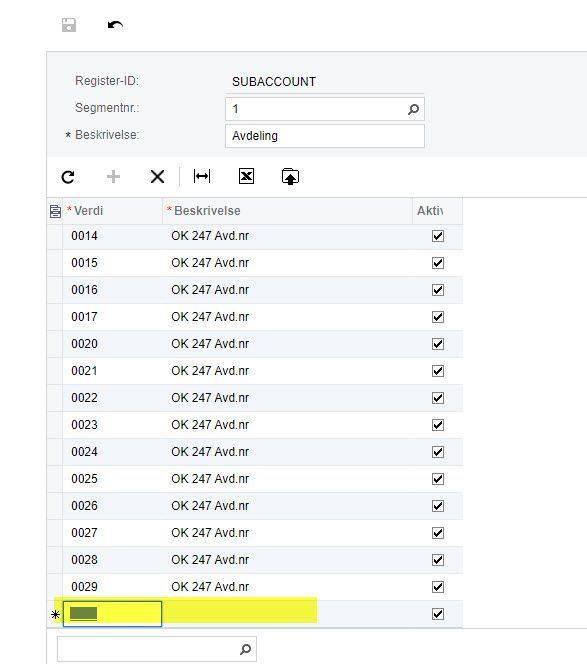Uncheck the Aktiv box for 0014
Image resolution: width=587 pixels, height=664 pixels.
(438, 236)
